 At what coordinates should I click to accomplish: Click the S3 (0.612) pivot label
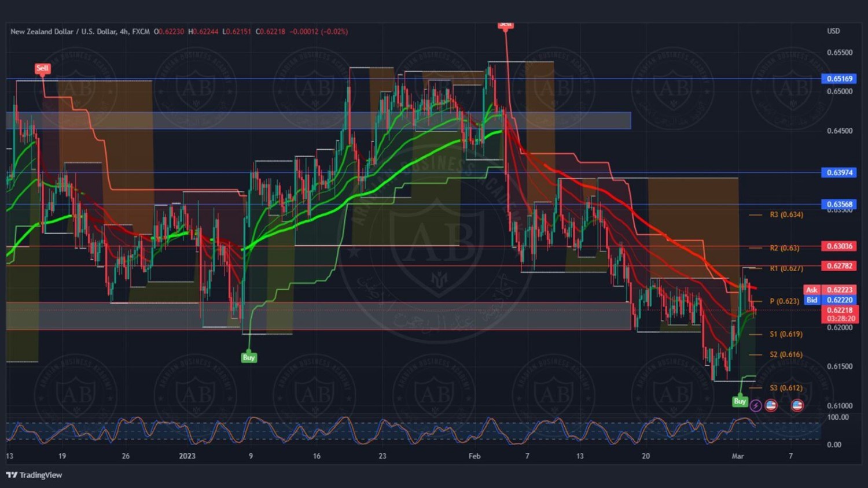pyautogui.click(x=786, y=388)
